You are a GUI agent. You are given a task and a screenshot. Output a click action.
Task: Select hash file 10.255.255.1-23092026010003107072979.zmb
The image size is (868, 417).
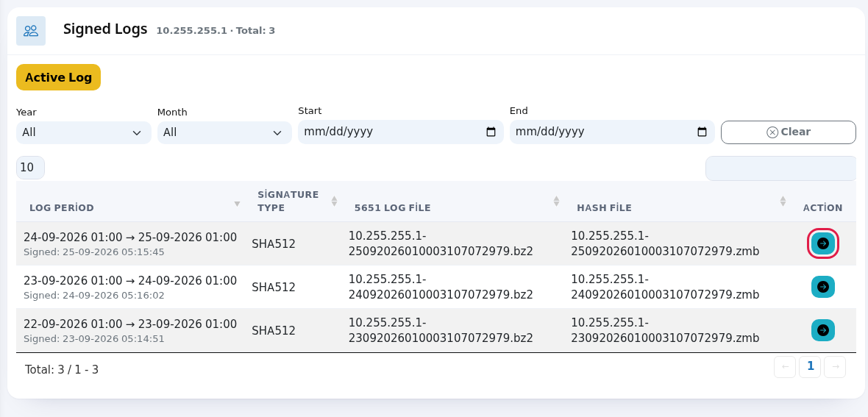pos(665,330)
